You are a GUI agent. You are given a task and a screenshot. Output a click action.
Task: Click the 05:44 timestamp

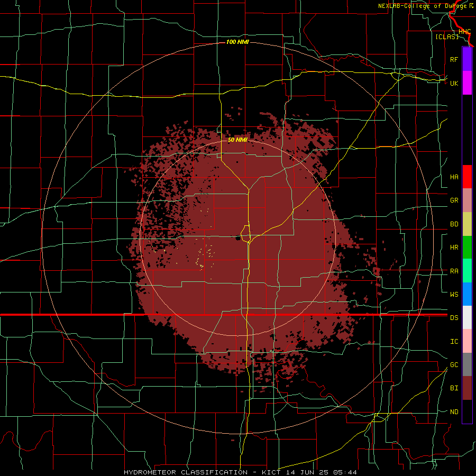[345, 472]
